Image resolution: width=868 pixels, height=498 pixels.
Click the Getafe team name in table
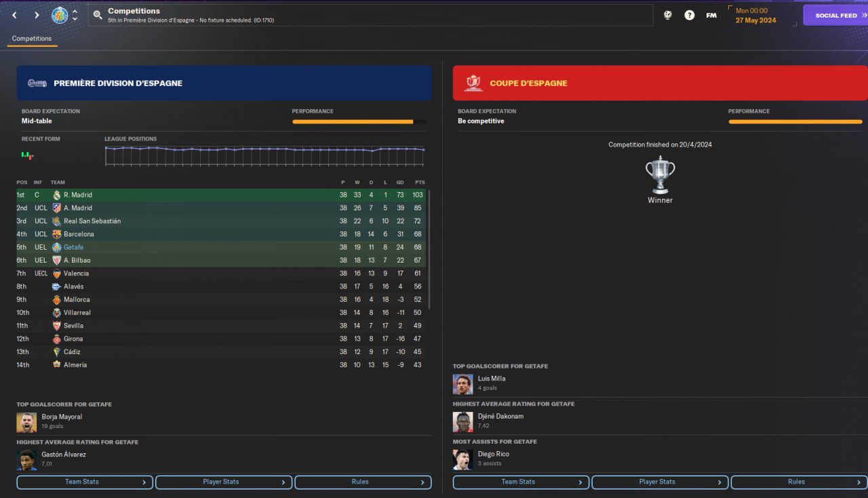tap(73, 248)
